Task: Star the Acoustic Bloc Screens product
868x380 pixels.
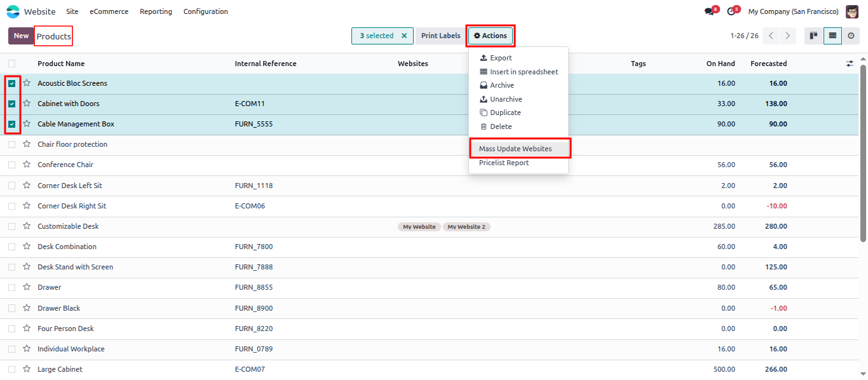Action: 27,83
